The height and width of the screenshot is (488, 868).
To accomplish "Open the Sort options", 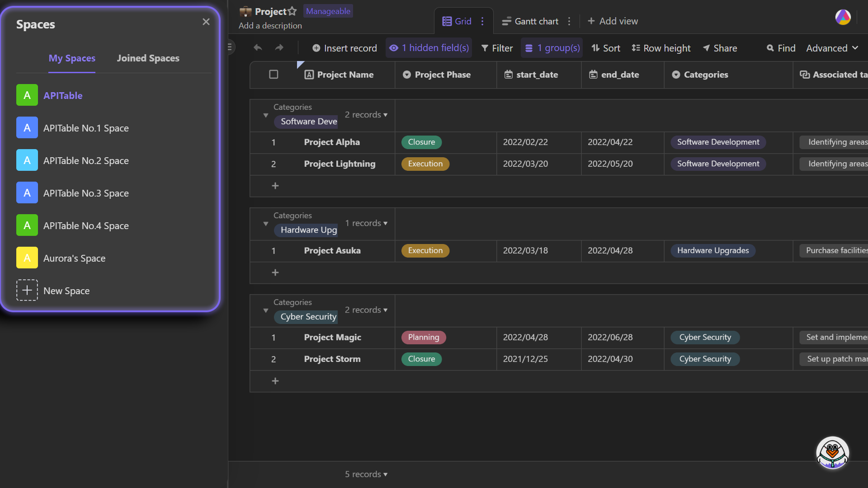I will tap(606, 48).
